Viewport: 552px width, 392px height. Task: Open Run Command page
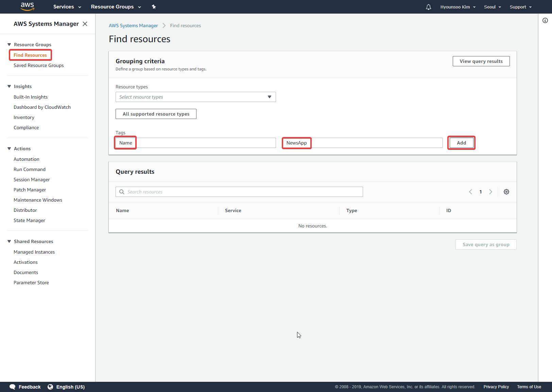coord(30,169)
